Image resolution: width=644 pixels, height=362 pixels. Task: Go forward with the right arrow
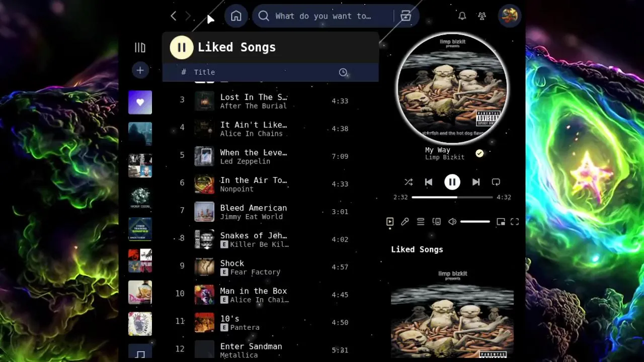(188, 16)
